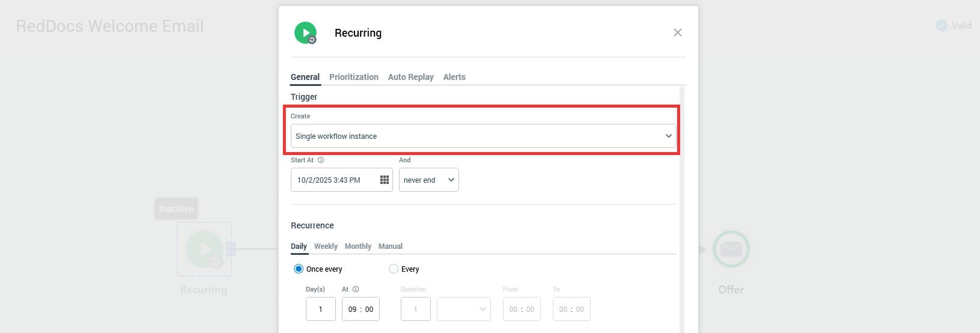Expand the Create workflow instance dropdown

pos(483,136)
